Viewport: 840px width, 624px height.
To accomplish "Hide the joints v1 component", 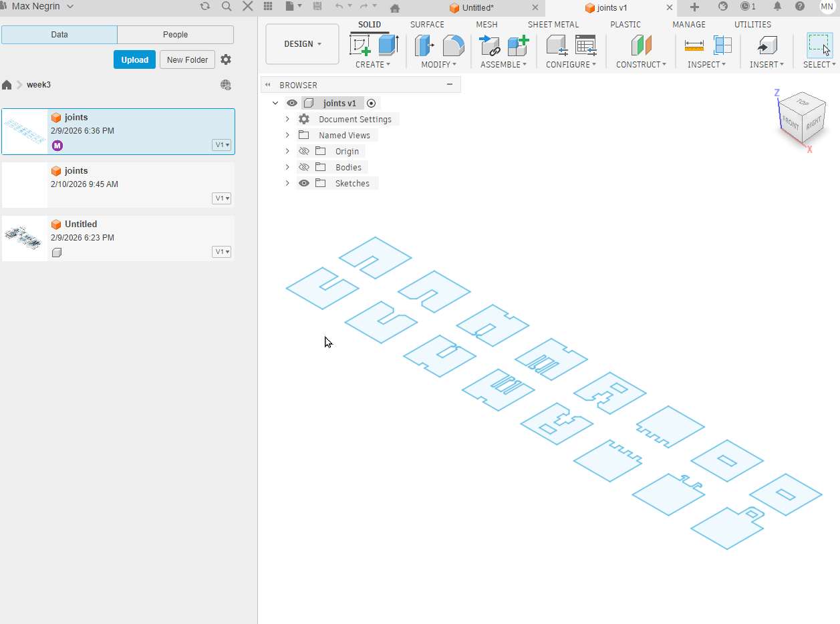I will 292,103.
